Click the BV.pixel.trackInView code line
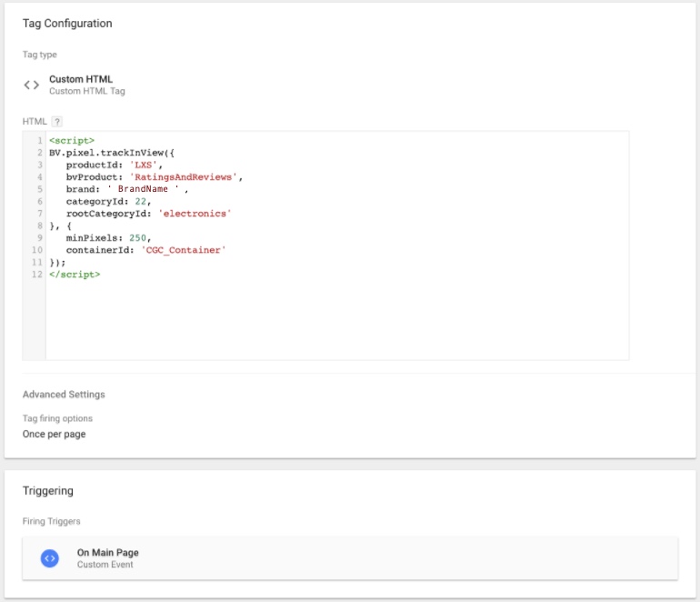 (112, 153)
